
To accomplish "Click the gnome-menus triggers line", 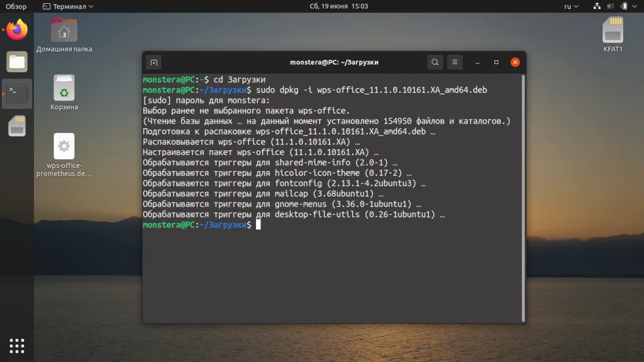I will 282,204.
